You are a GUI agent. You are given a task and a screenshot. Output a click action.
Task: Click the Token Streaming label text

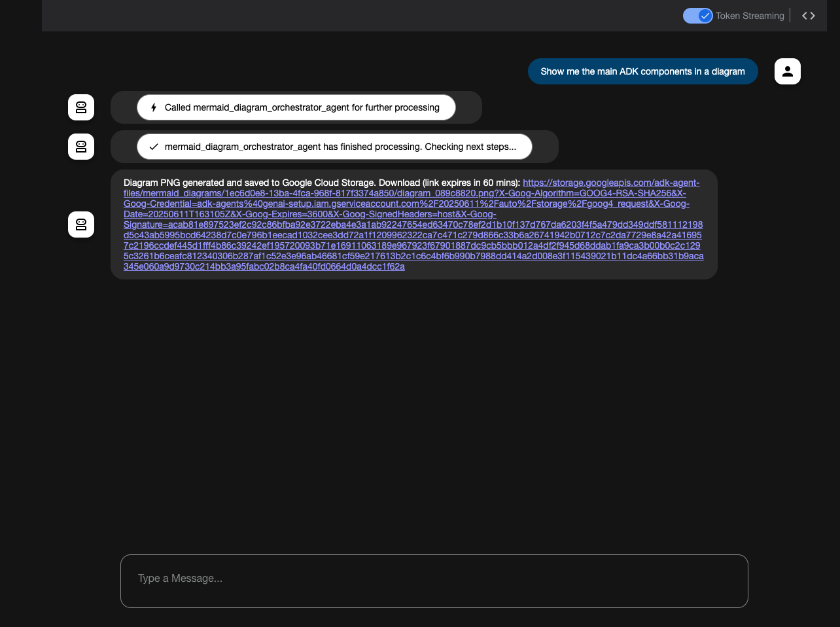750,16
